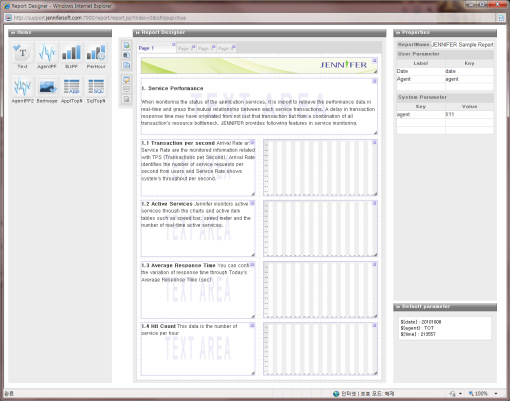Click the chart placeholder beside Transaction per second

(320, 167)
